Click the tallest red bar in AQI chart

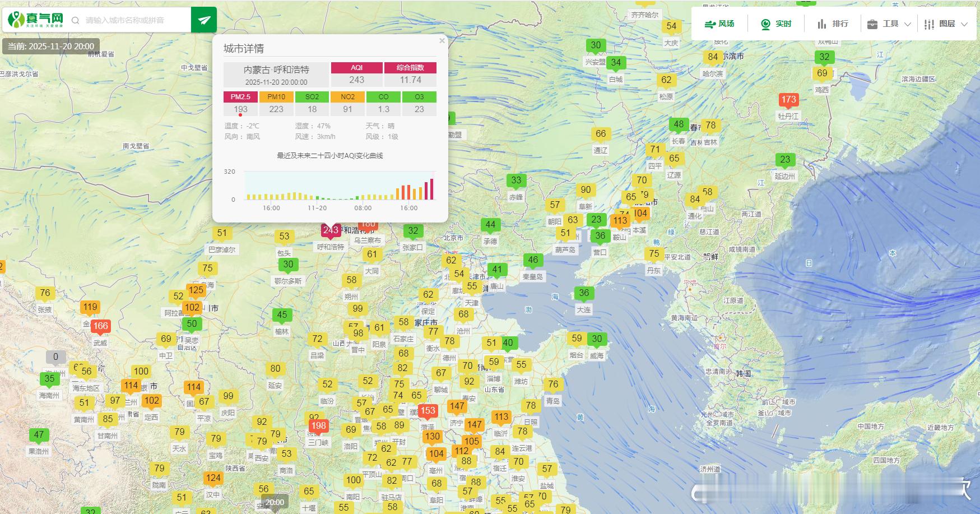coord(431,189)
